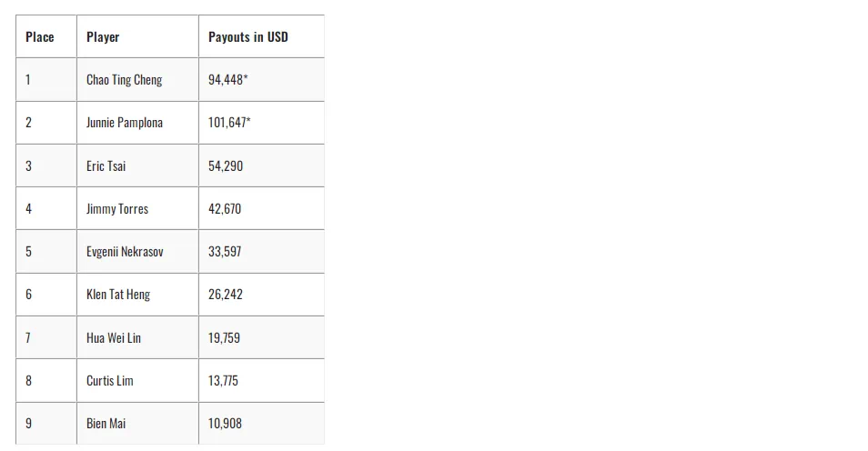Click on player Klen Tat Heng
This screenshot has width=868, height=451.
(118, 295)
